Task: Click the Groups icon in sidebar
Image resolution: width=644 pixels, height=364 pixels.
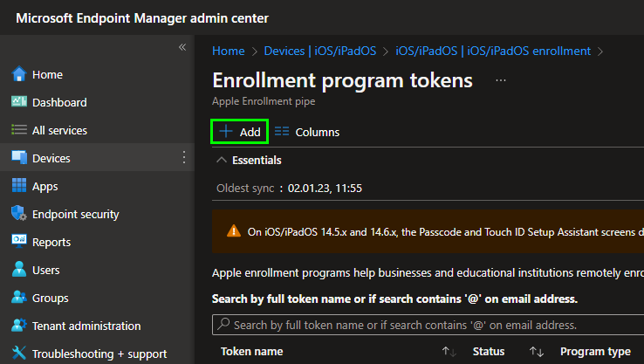Action: (x=19, y=299)
